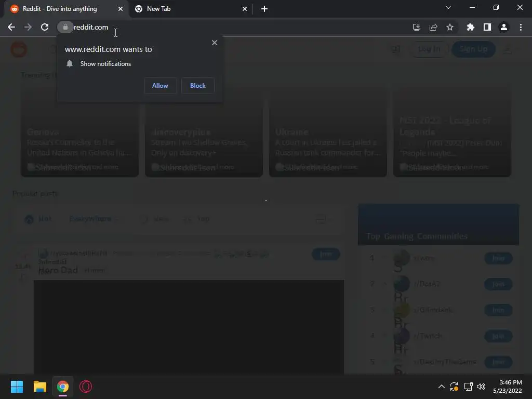Allow Reddit notifications in the permission popup
The height and width of the screenshot is (399, 532).
[160, 86]
